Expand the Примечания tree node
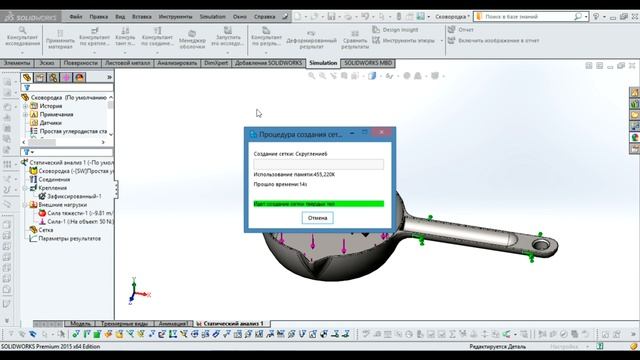The width and height of the screenshot is (640, 360). (x=25, y=115)
